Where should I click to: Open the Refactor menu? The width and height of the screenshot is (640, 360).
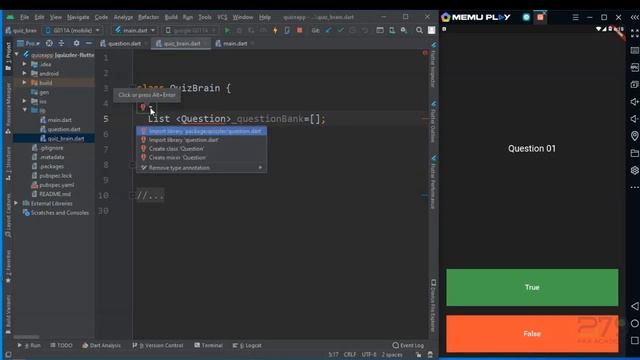tap(149, 17)
